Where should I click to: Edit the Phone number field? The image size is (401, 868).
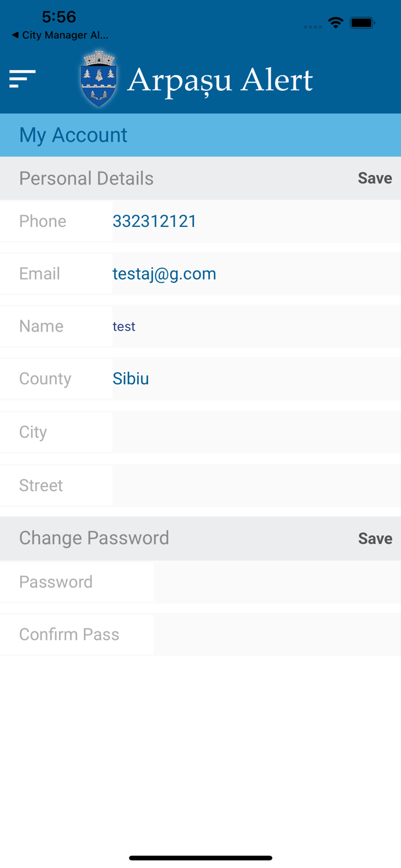click(256, 221)
